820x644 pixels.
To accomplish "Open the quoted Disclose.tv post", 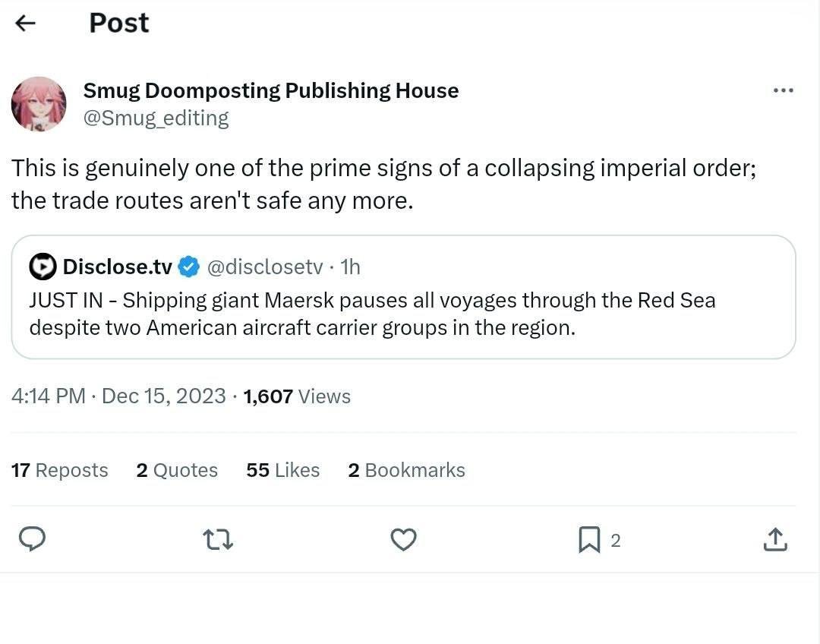I will click(403, 314).
